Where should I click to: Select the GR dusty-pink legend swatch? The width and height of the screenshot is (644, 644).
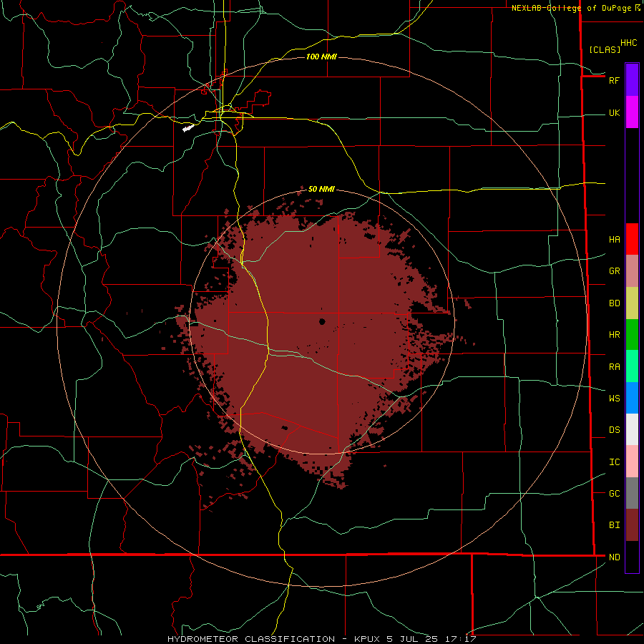(632, 271)
